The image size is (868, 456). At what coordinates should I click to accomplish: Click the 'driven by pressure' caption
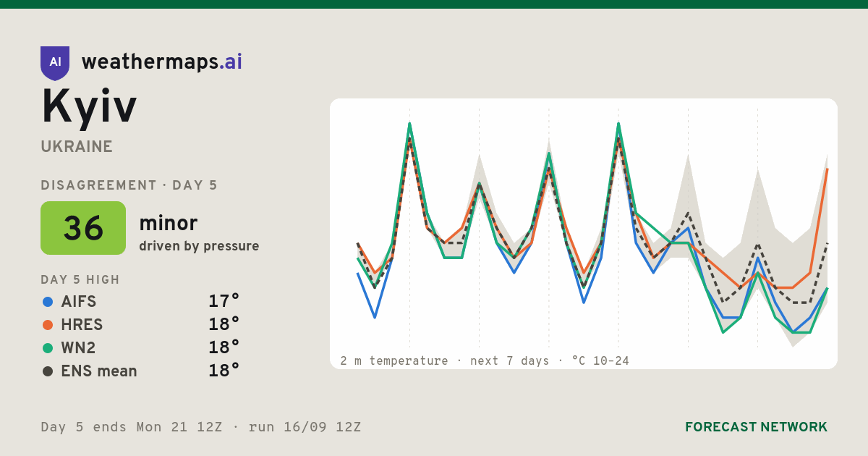tap(199, 246)
